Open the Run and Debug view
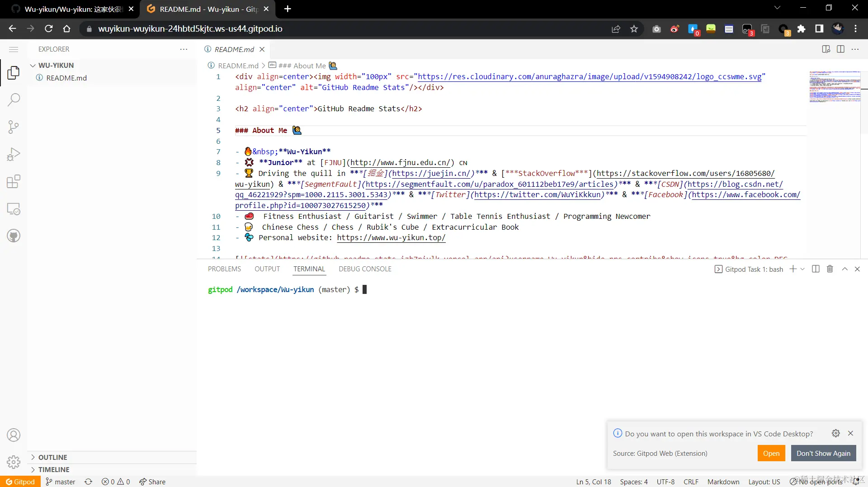 point(14,154)
